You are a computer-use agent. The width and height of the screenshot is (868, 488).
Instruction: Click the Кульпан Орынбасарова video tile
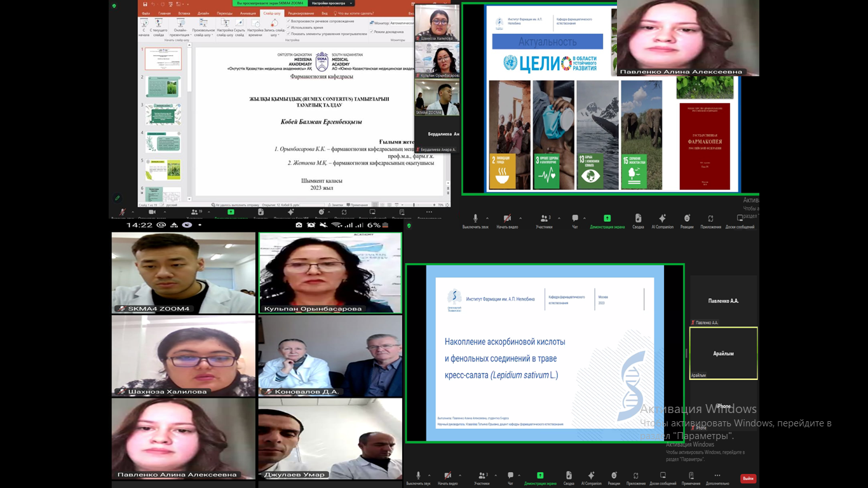pyautogui.click(x=330, y=273)
